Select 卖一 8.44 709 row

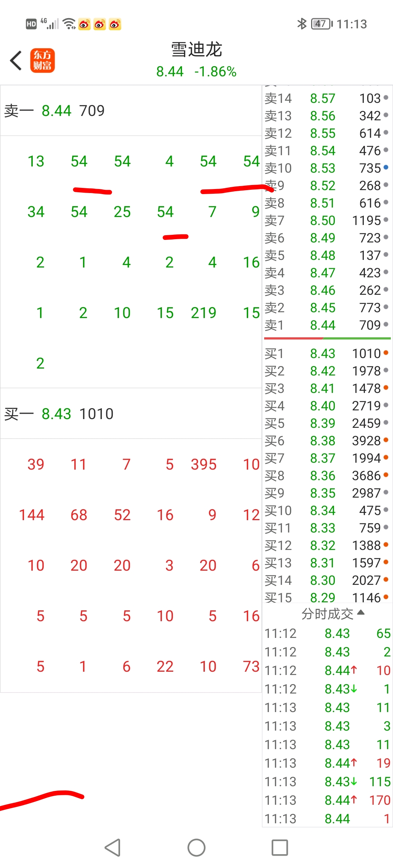(131, 110)
